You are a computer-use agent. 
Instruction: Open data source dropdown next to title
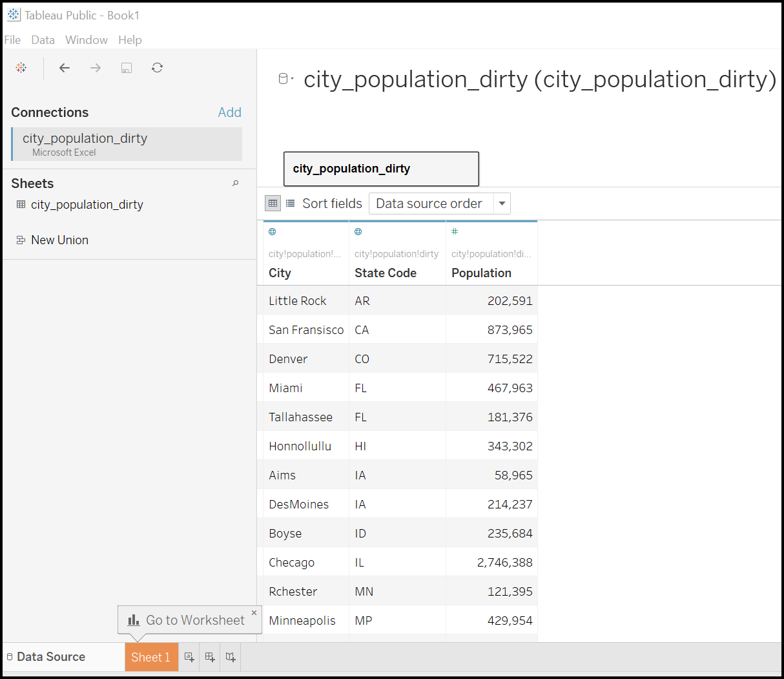click(x=285, y=79)
